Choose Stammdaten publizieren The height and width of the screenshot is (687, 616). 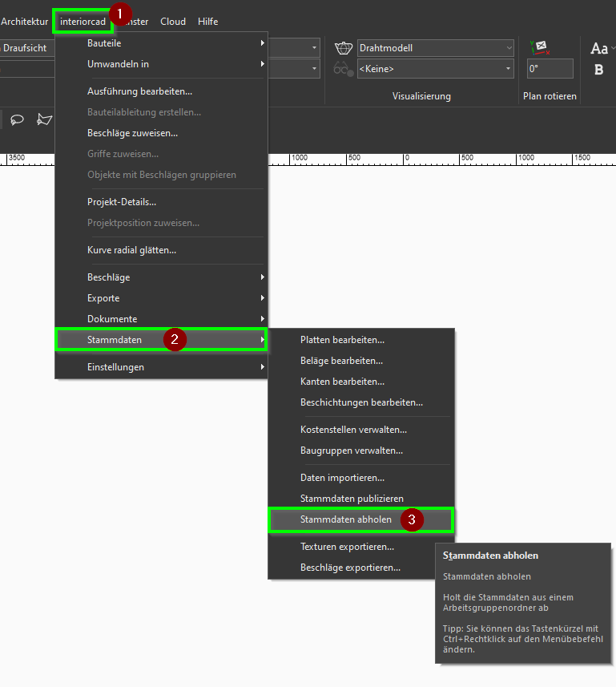click(x=361, y=499)
